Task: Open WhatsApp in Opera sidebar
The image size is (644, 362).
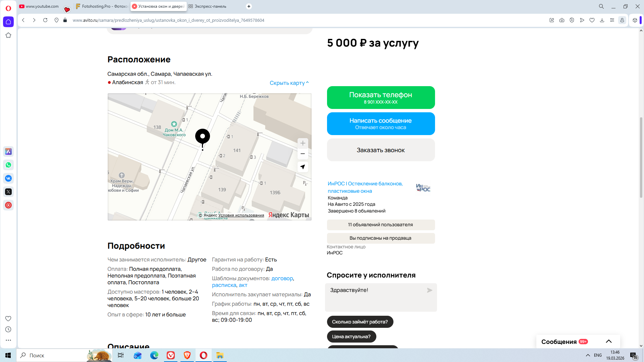Action: click(8, 165)
